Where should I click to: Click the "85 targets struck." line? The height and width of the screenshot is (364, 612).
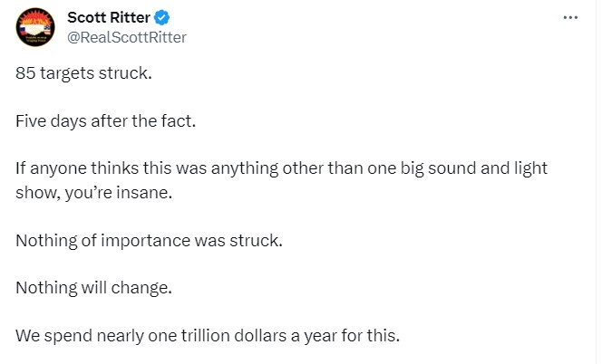tap(84, 74)
